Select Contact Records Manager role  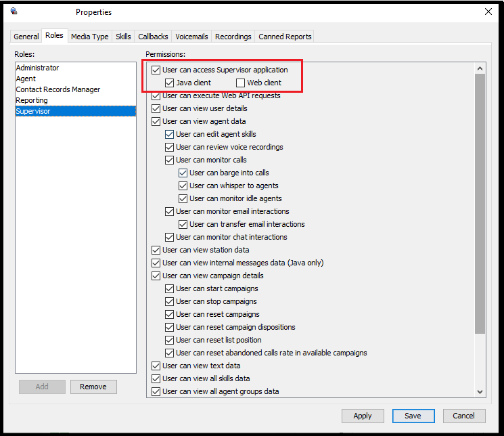pos(76,89)
